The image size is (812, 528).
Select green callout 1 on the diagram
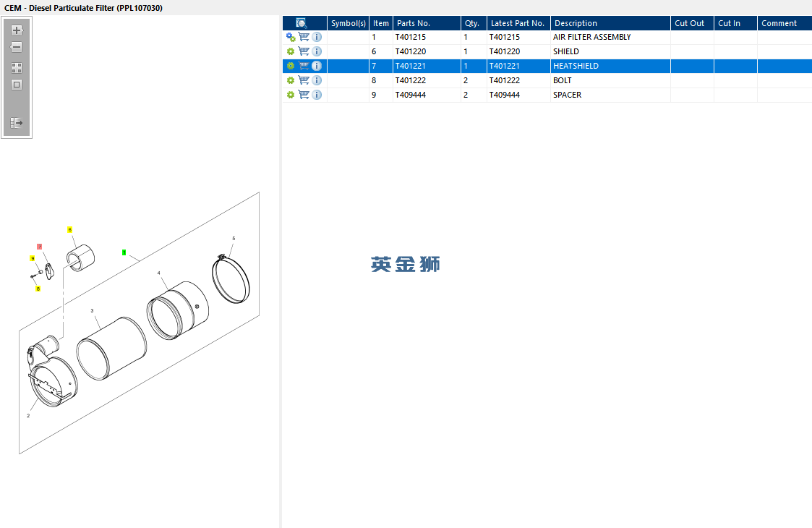pos(124,252)
